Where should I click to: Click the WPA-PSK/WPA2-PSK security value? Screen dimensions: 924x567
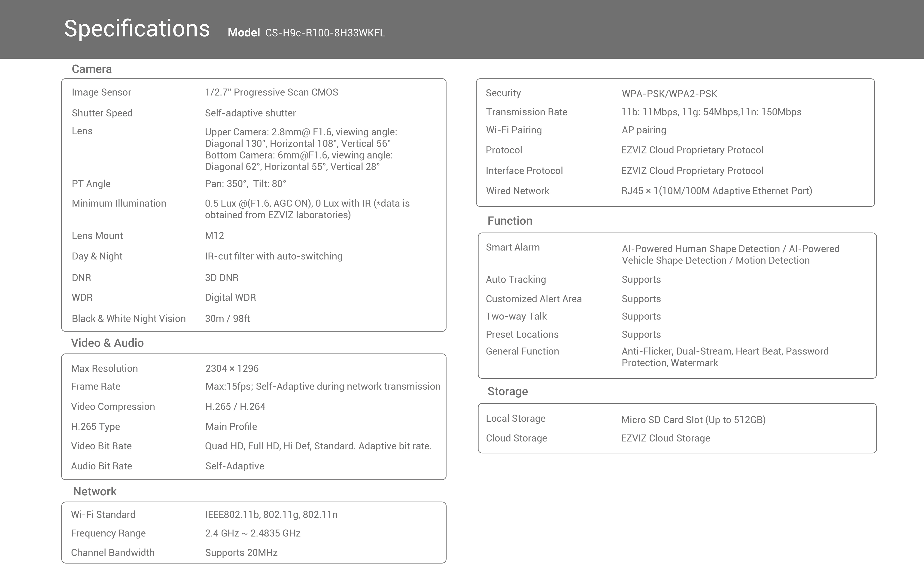click(x=669, y=93)
